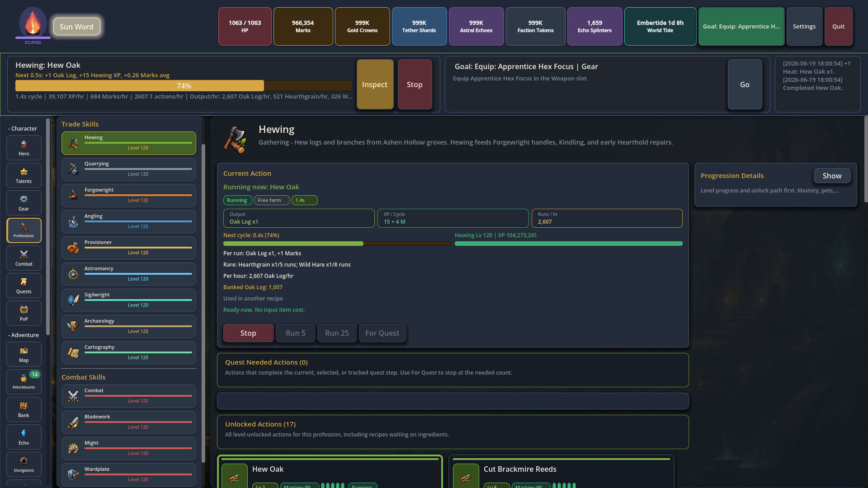Open the Map page
The width and height of the screenshot is (868, 488).
pos(24,354)
